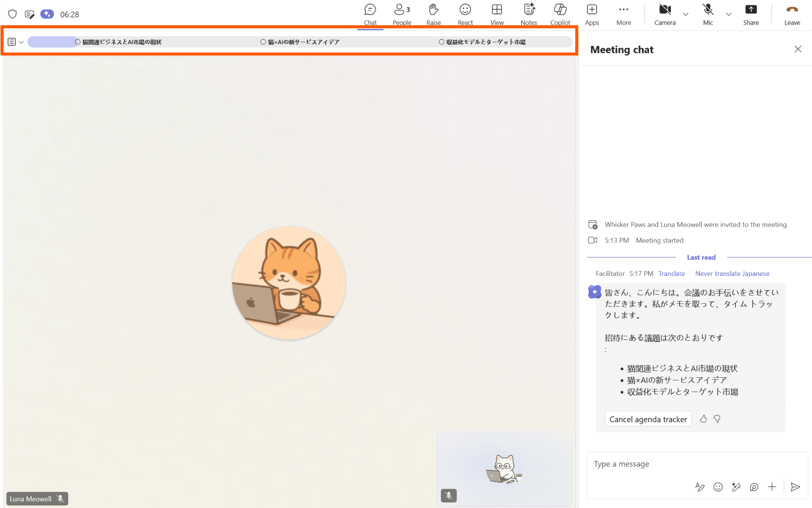Open the More actions menu
Viewport: 812px width, 508px height.
(x=623, y=14)
